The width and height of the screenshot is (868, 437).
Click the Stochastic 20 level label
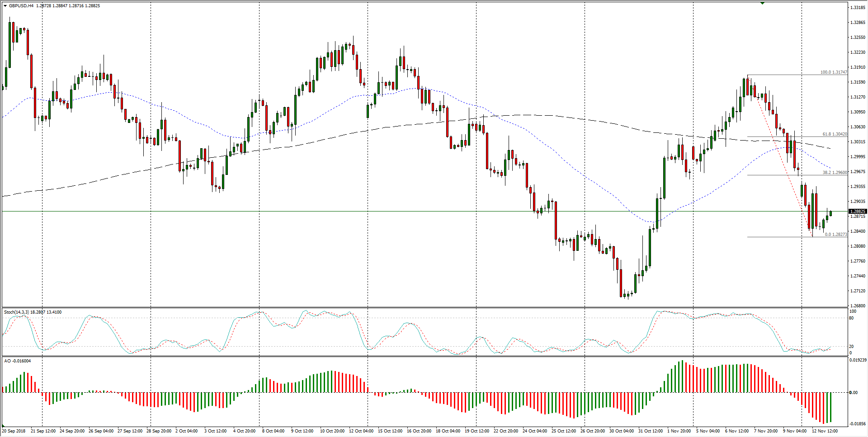851,347
